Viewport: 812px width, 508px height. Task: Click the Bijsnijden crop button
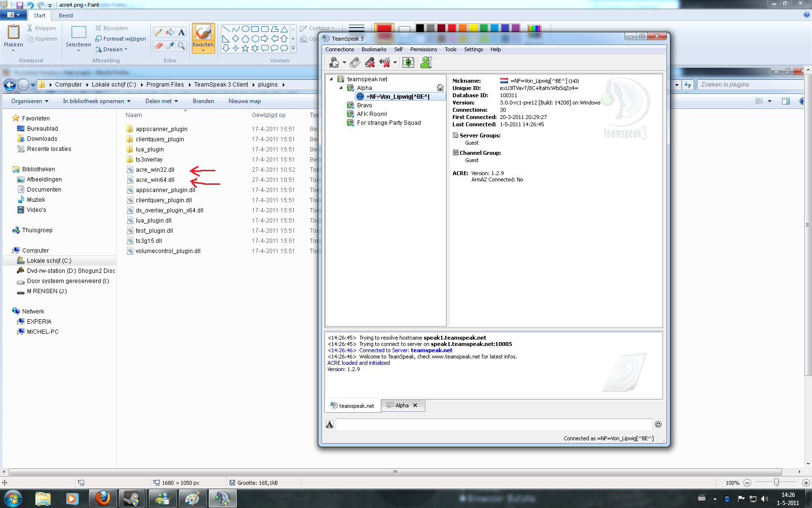pyautogui.click(x=112, y=28)
